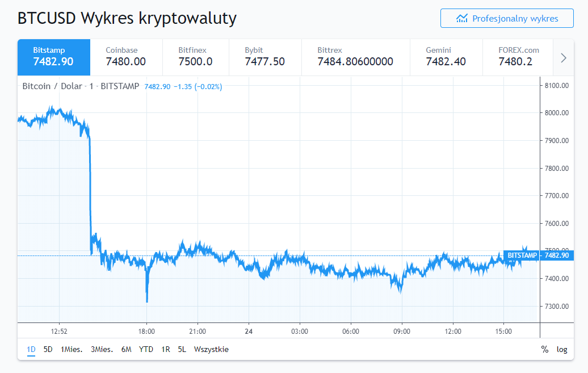Click the 18:00 time axis label

pos(146,332)
